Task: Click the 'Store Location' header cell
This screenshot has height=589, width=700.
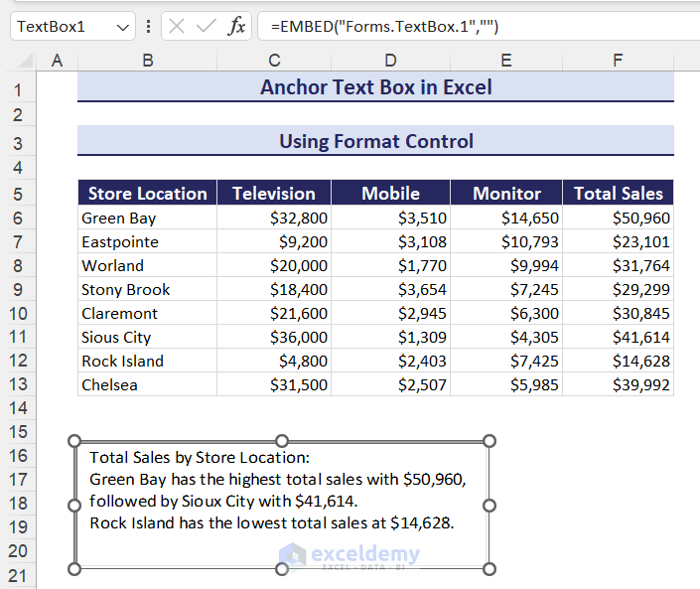Action: [x=147, y=194]
